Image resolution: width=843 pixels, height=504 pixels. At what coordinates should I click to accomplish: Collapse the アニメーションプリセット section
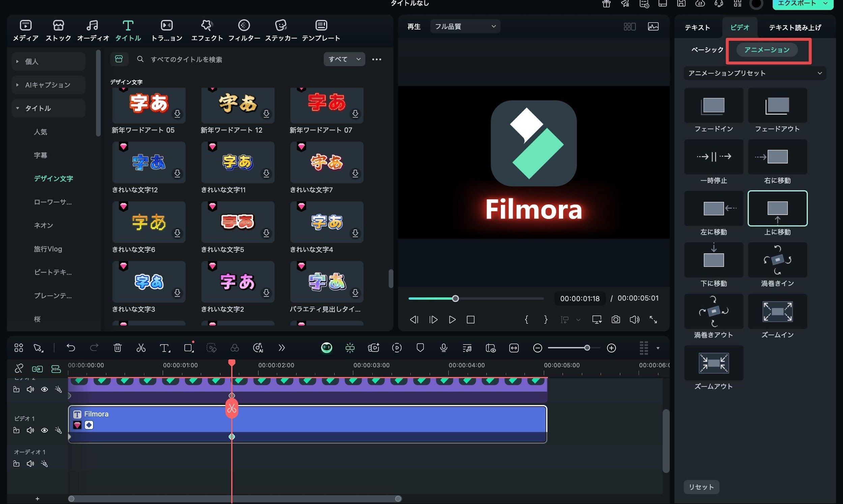coord(755,73)
